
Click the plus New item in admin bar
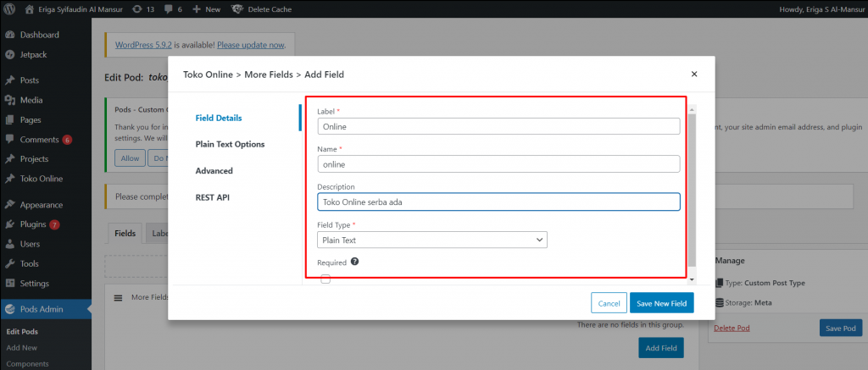tap(206, 8)
